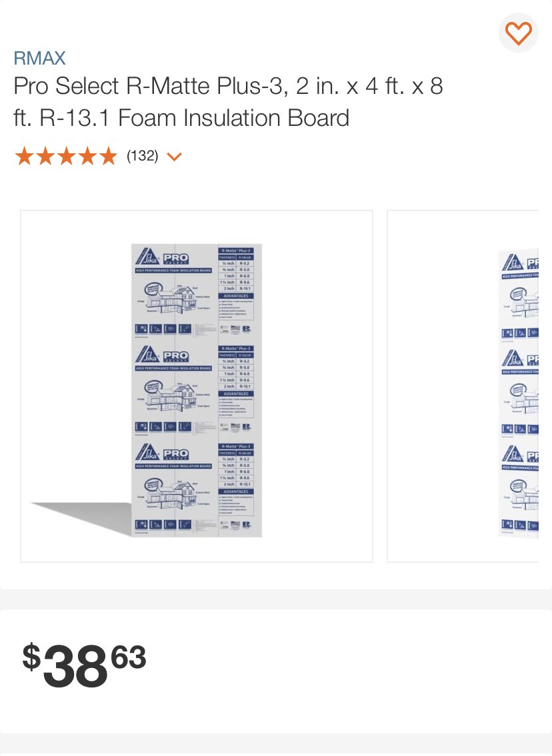Click the third orange rating star
Viewport: 552px width, 756px height.
(x=66, y=157)
